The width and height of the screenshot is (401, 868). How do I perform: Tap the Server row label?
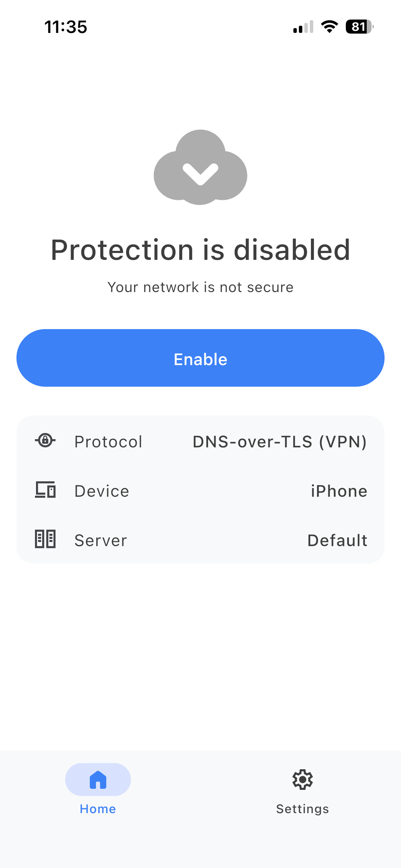(x=101, y=540)
